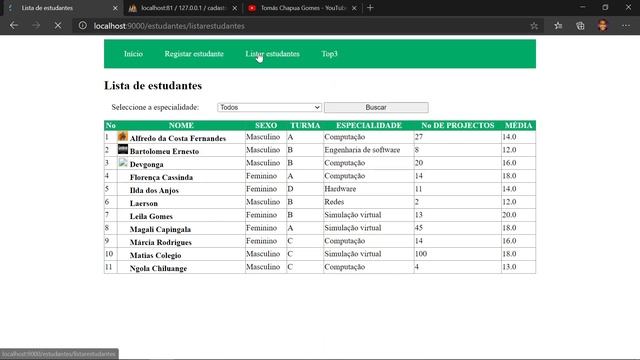The height and width of the screenshot is (360, 640).
Task: Open the browser collections icon
Action: pos(580,26)
